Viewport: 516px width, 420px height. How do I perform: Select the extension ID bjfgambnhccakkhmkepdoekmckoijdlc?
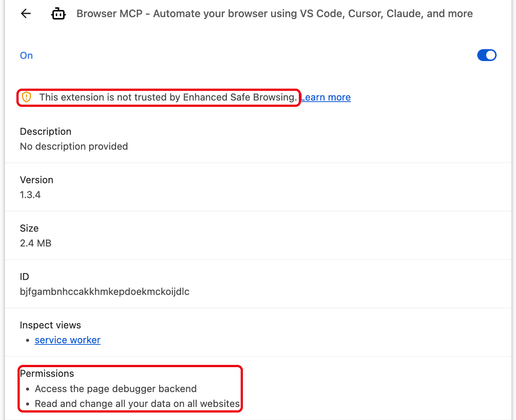pyautogui.click(x=105, y=292)
